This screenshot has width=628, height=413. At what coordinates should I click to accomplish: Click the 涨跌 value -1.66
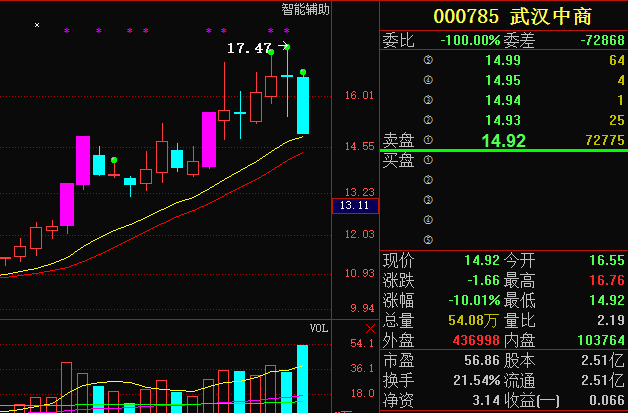click(x=483, y=280)
